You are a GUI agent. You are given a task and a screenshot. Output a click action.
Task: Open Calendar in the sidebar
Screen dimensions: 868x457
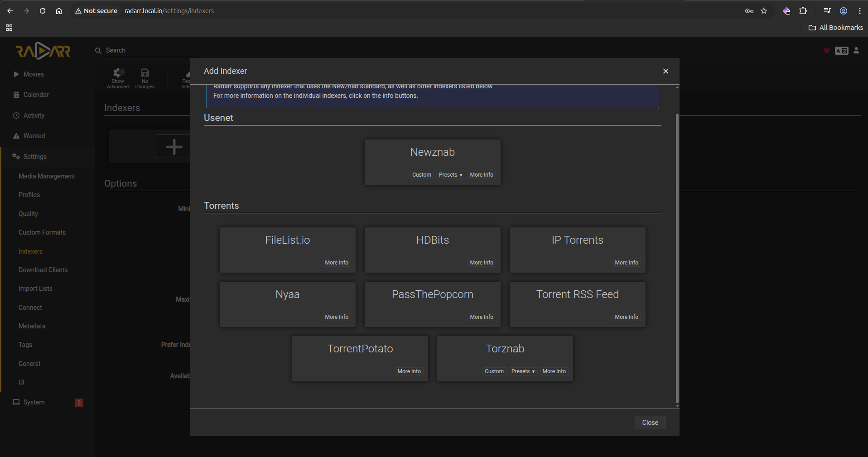pos(48,95)
